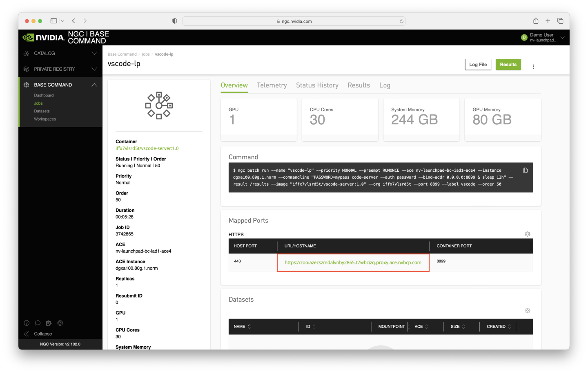Click the help question mark icon
588x374 pixels.
pos(27,323)
